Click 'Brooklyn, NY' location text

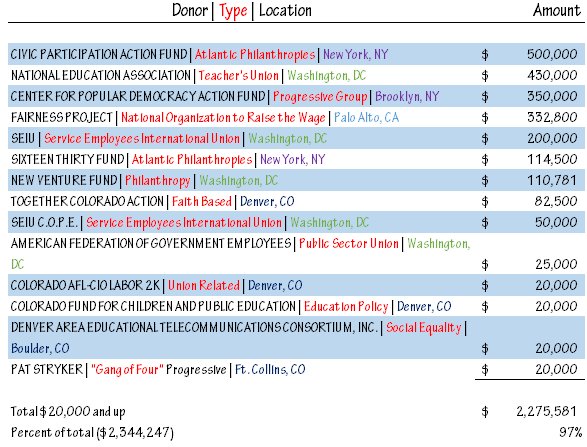tap(407, 97)
